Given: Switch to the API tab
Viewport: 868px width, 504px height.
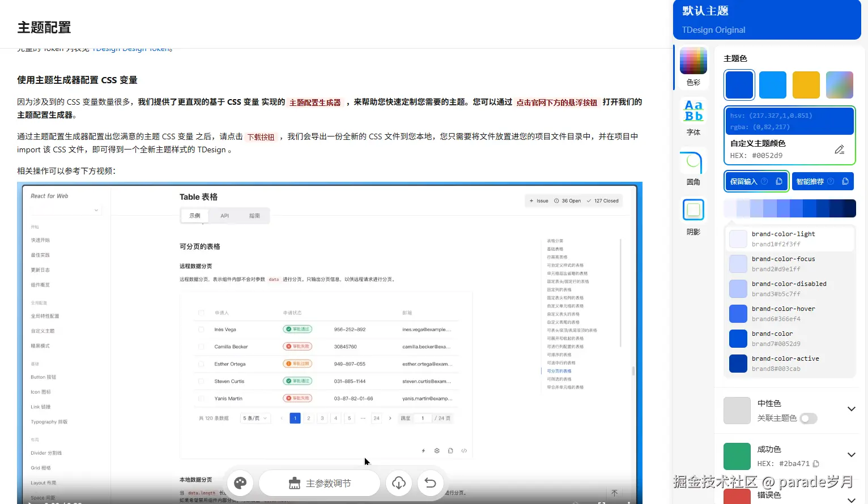Looking at the screenshot, I should [224, 215].
